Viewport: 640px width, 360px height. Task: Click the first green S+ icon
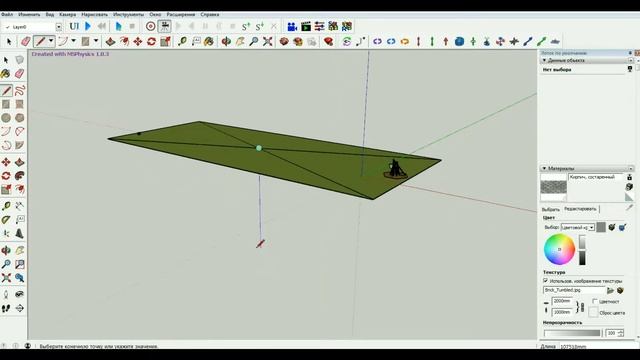coord(246,27)
